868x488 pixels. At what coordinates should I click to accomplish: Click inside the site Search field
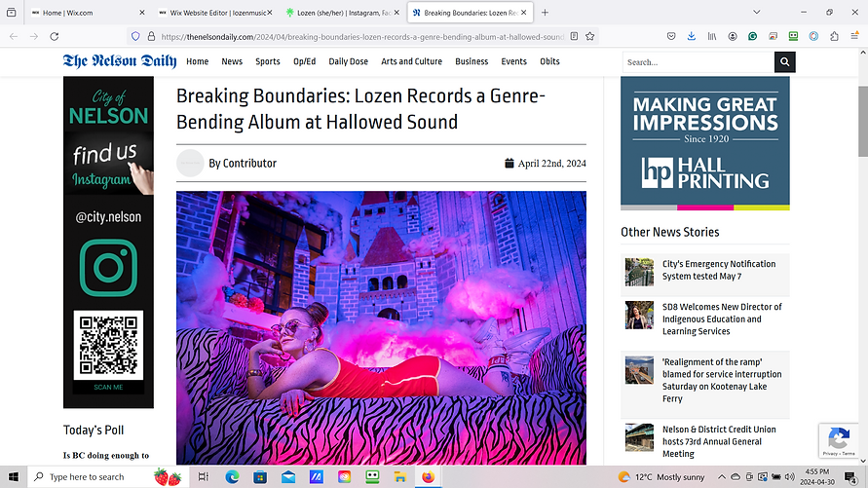[x=698, y=62]
